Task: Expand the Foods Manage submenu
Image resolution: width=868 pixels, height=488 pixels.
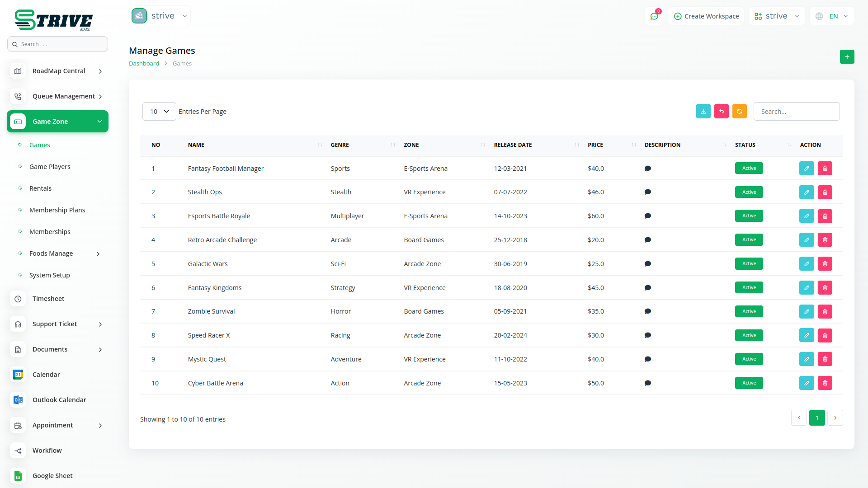Action: [98, 254]
